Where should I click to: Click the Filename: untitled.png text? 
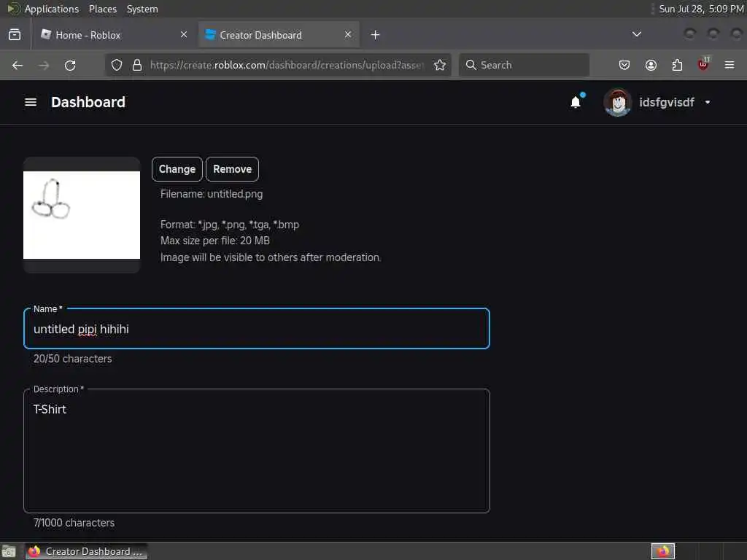pyautogui.click(x=212, y=194)
